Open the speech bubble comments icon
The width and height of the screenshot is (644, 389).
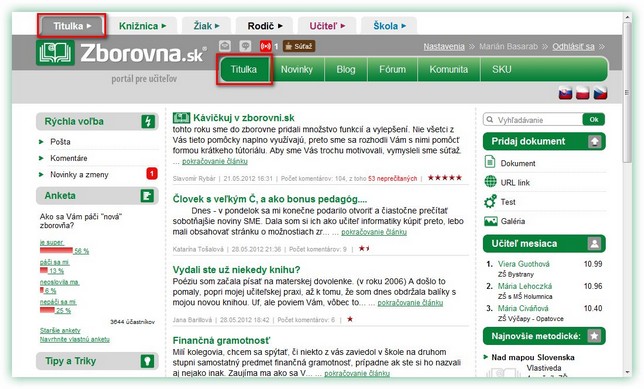coord(245,46)
